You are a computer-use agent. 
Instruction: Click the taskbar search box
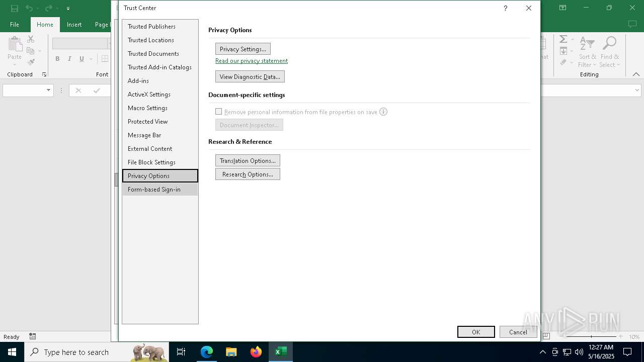pyautogui.click(x=97, y=352)
